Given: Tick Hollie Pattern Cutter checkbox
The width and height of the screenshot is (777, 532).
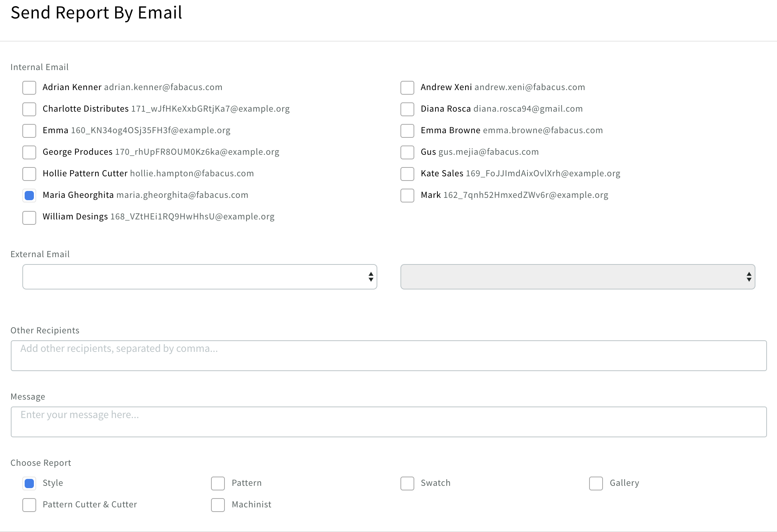Looking at the screenshot, I should tap(29, 174).
